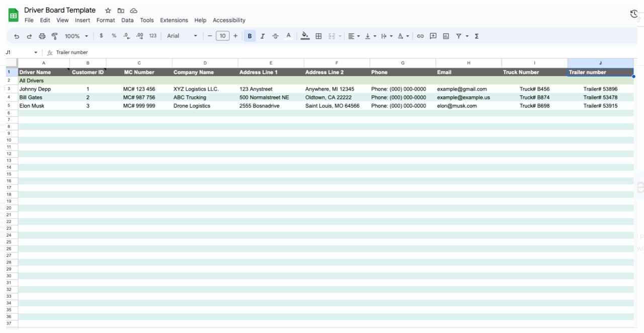
Task: Add a comment using toolbar icon
Action: coord(433,36)
